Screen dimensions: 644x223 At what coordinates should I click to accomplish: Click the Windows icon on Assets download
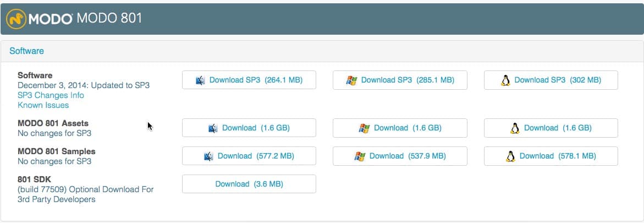(364, 128)
